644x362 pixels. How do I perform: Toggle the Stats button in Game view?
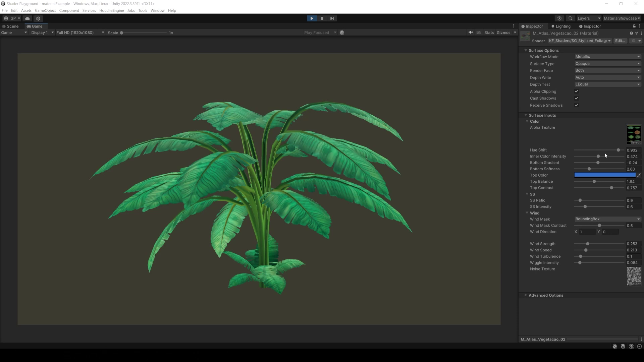pyautogui.click(x=489, y=33)
